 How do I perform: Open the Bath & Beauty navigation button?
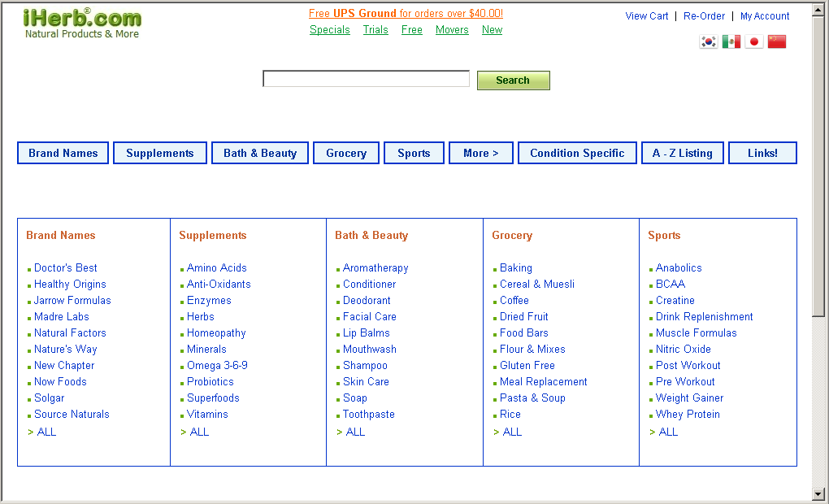pos(259,153)
